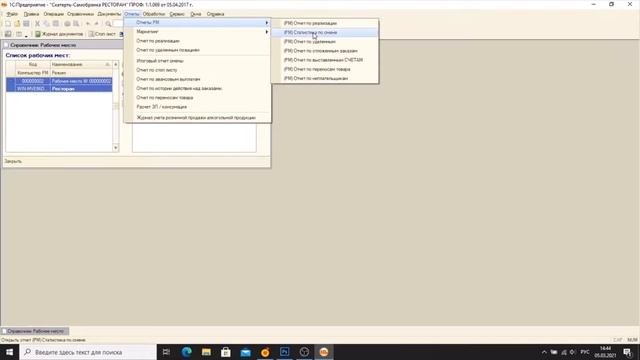Open the Сервис menu
Image resolution: width=640 pixels, height=360 pixels.
pyautogui.click(x=177, y=14)
